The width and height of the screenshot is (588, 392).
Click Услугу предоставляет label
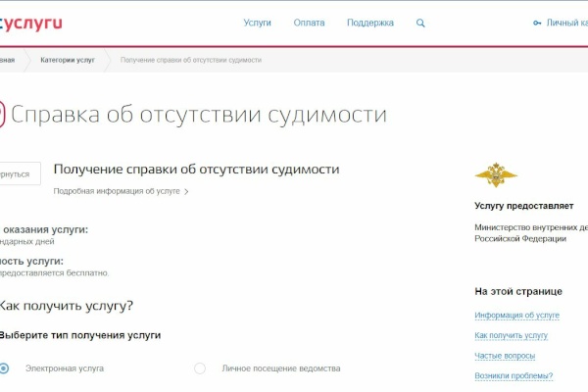coord(524,206)
